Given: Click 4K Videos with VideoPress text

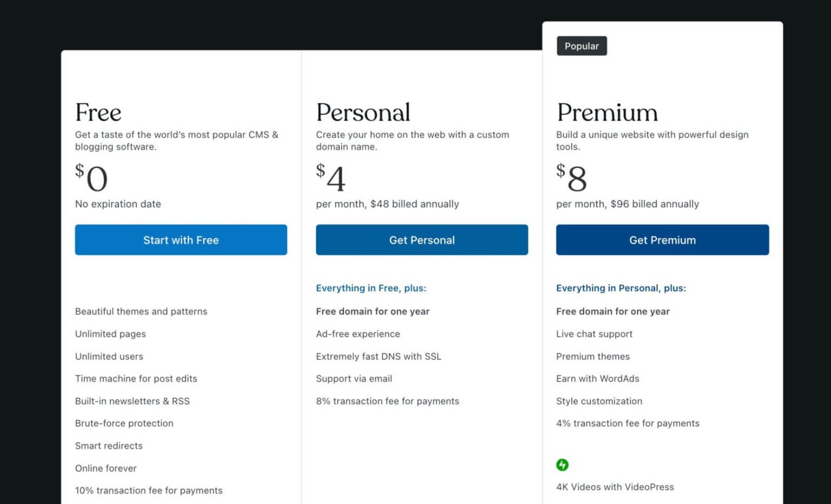Looking at the screenshot, I should click(614, 487).
